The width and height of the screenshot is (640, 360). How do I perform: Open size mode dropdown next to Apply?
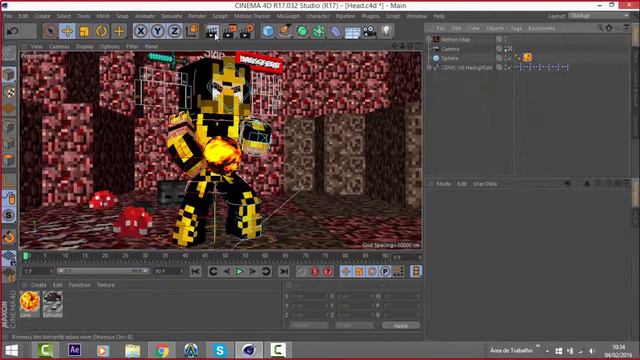point(354,325)
